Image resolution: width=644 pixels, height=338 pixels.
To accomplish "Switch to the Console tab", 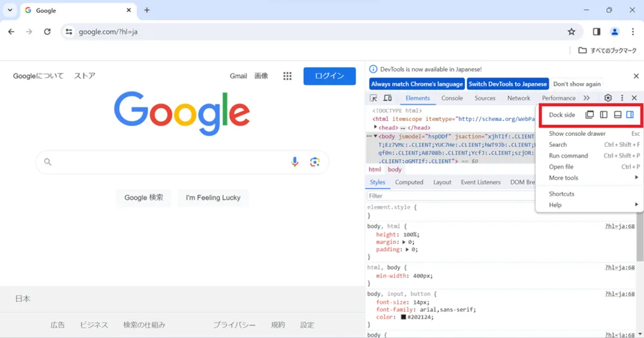I will click(452, 98).
